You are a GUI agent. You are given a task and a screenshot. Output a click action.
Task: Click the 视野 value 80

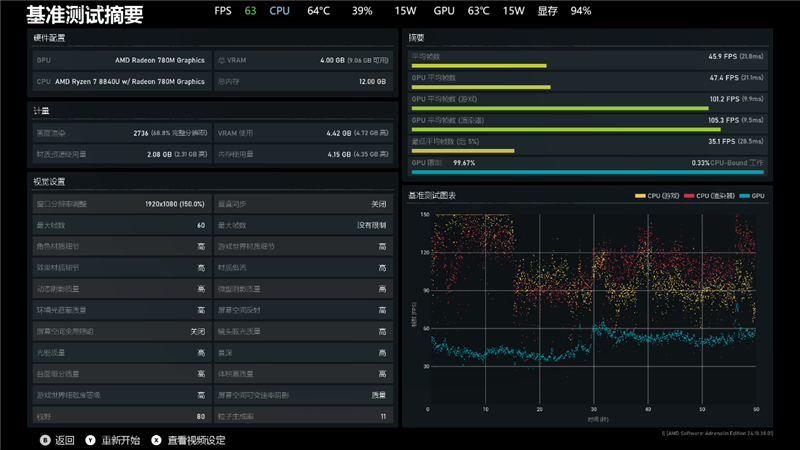[x=201, y=416]
